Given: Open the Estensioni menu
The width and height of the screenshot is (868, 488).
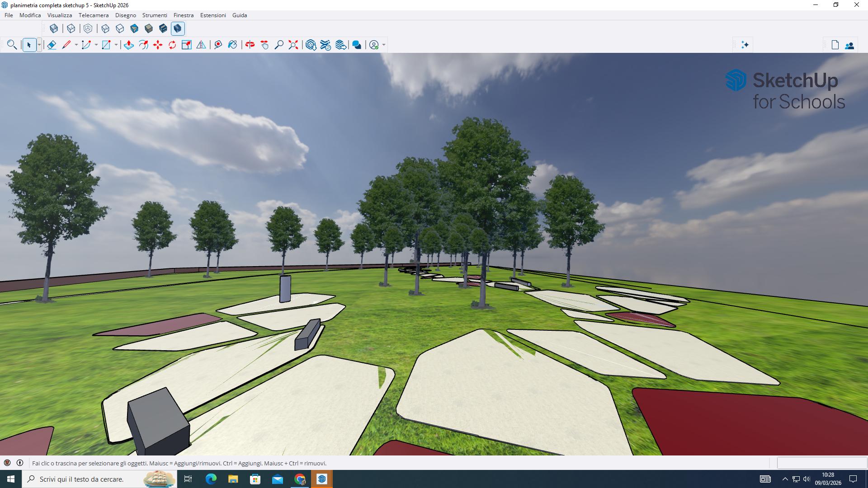Looking at the screenshot, I should point(213,15).
